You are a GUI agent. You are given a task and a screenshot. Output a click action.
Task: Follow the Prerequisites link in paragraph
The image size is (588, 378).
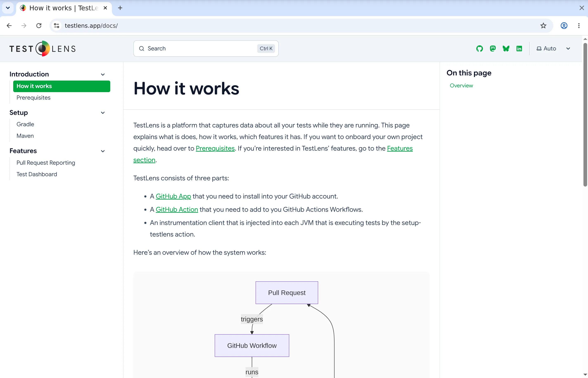pyautogui.click(x=215, y=148)
